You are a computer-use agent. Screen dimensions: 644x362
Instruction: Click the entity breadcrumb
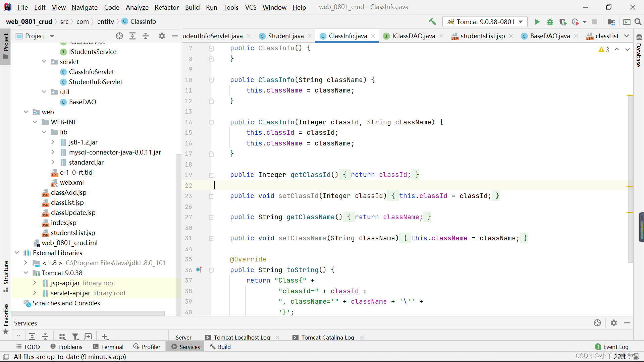106,21
